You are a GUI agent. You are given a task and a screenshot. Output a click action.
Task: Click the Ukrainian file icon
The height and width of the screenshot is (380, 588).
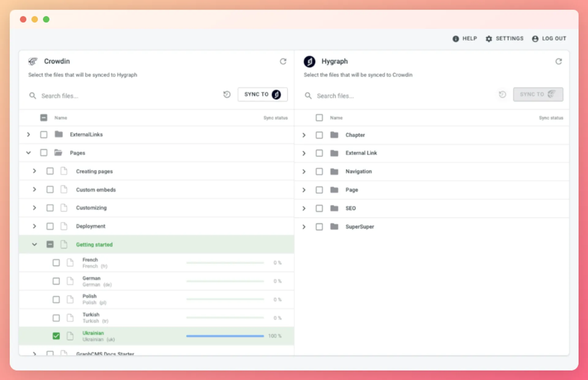coord(70,336)
